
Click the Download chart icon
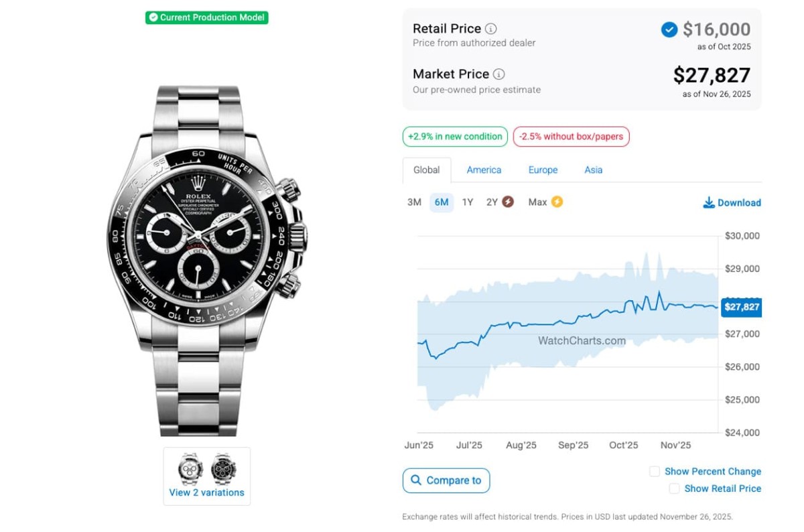coord(709,202)
